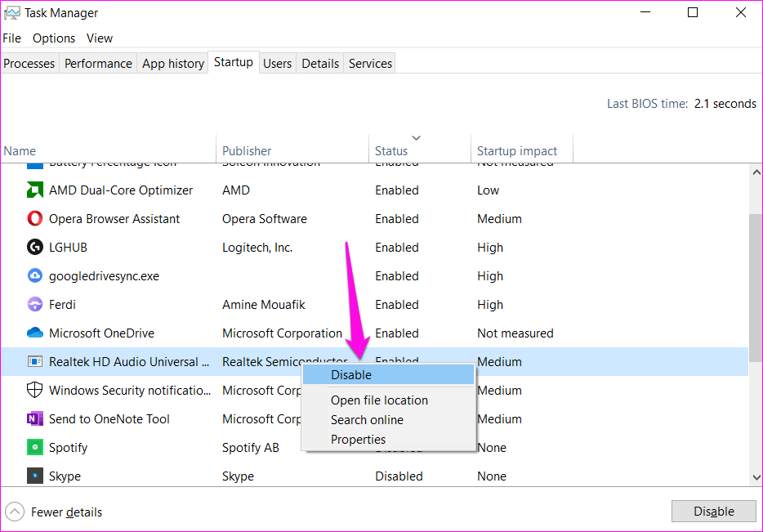Switch to the App history tab
Viewport: 763px width, 532px height.
pos(173,63)
